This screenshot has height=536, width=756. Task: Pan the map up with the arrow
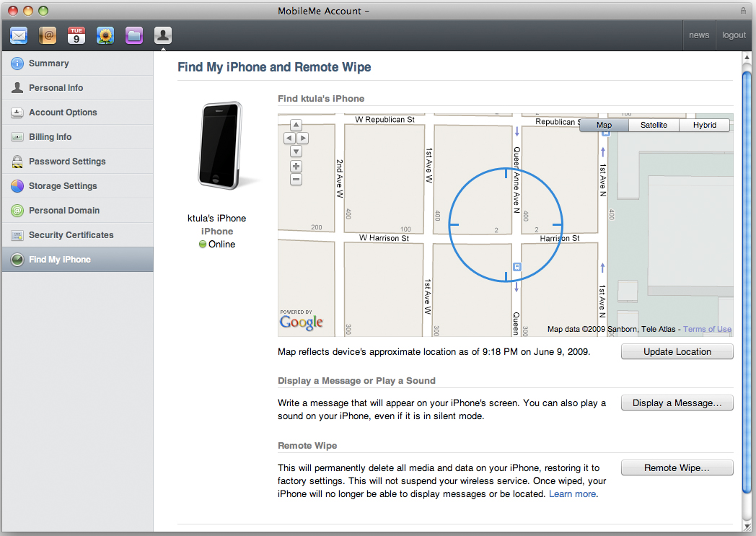point(296,126)
